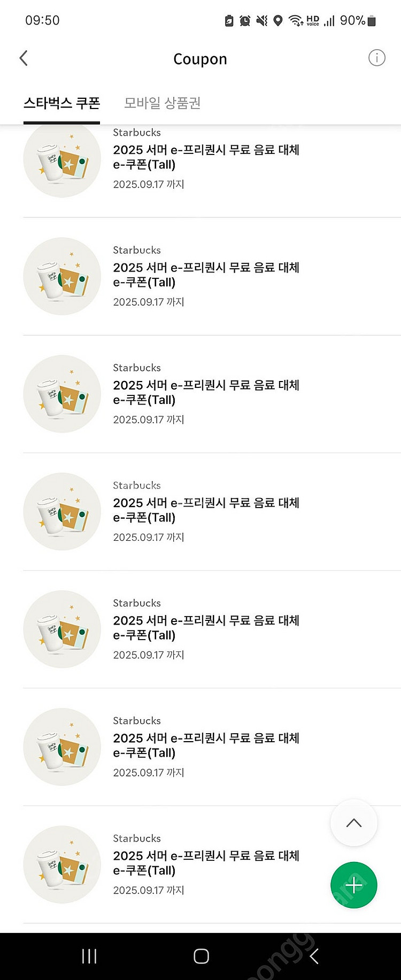Tap the Wi-Fi icon in status bar

pos(295,21)
